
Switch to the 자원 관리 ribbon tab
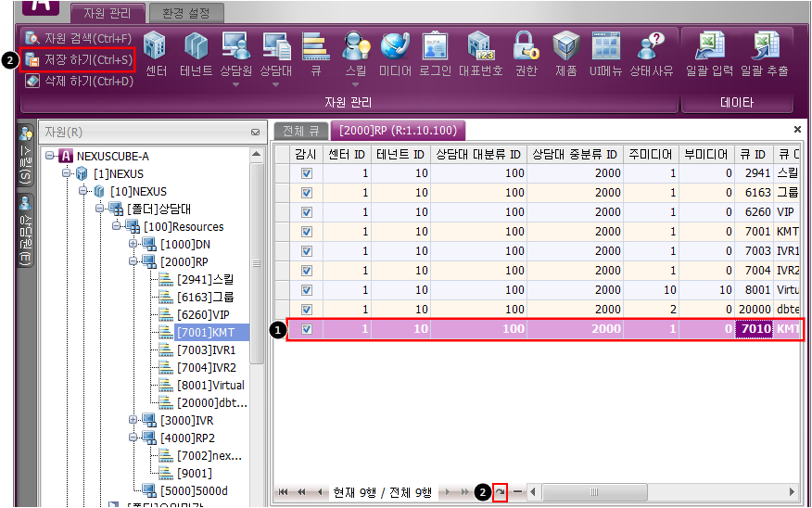point(108,13)
